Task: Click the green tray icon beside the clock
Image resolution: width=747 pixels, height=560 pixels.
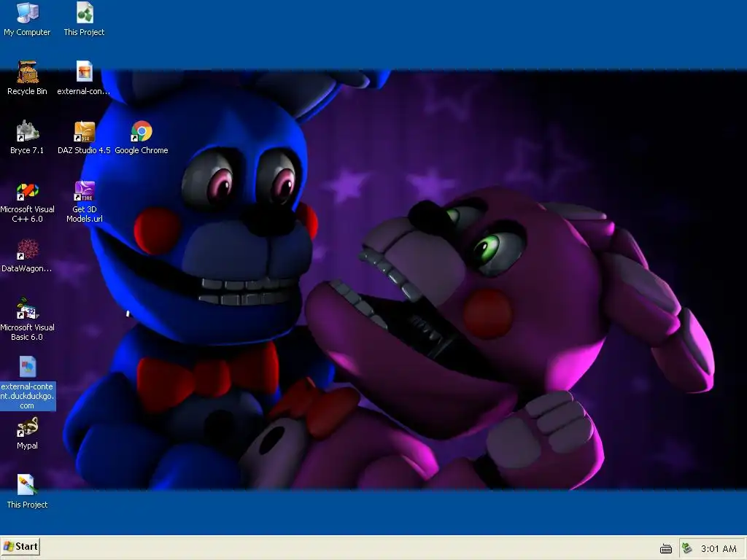Action: pos(687,548)
